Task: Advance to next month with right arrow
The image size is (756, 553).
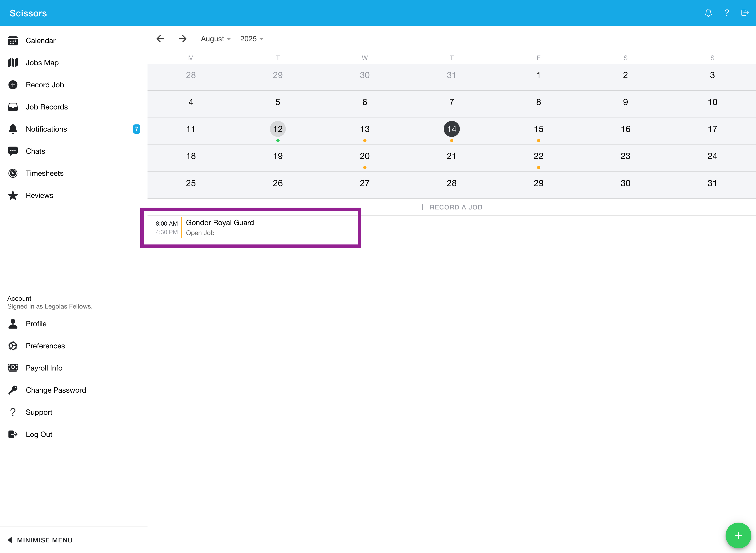Action: [x=183, y=39]
